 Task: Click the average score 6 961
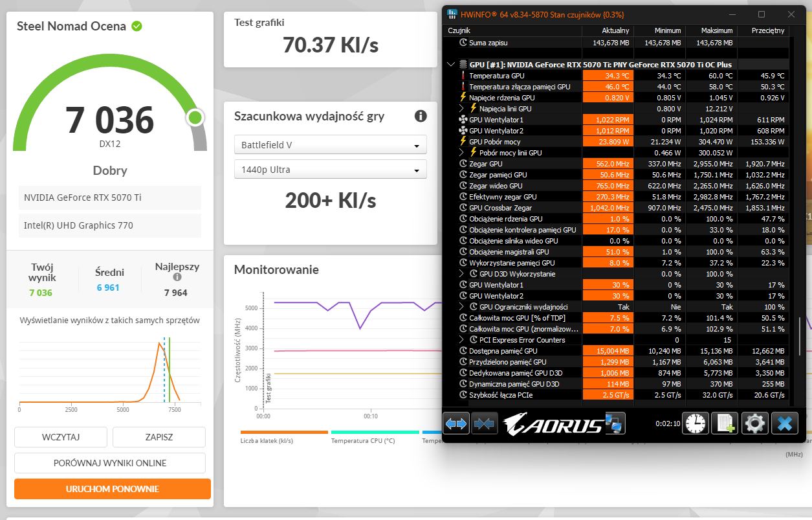108,288
